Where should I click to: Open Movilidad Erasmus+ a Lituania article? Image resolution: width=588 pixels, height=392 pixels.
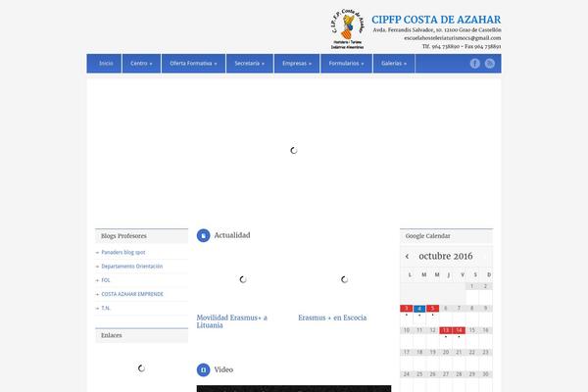tap(231, 321)
